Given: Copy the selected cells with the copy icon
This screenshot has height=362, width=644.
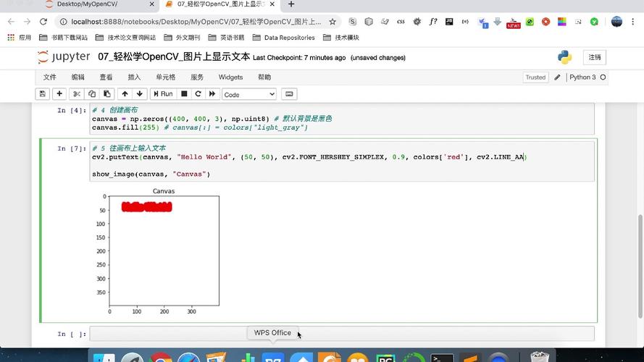Looking at the screenshot, I should (x=92, y=94).
